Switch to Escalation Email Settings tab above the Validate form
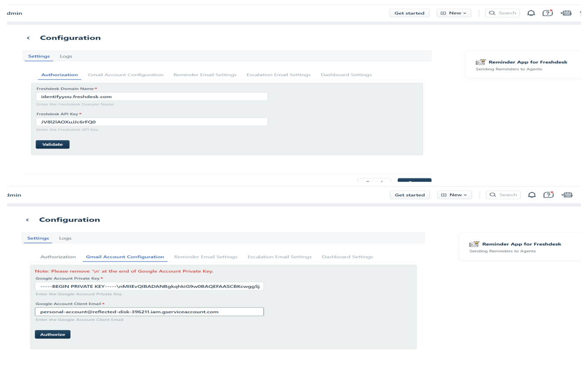 click(278, 75)
